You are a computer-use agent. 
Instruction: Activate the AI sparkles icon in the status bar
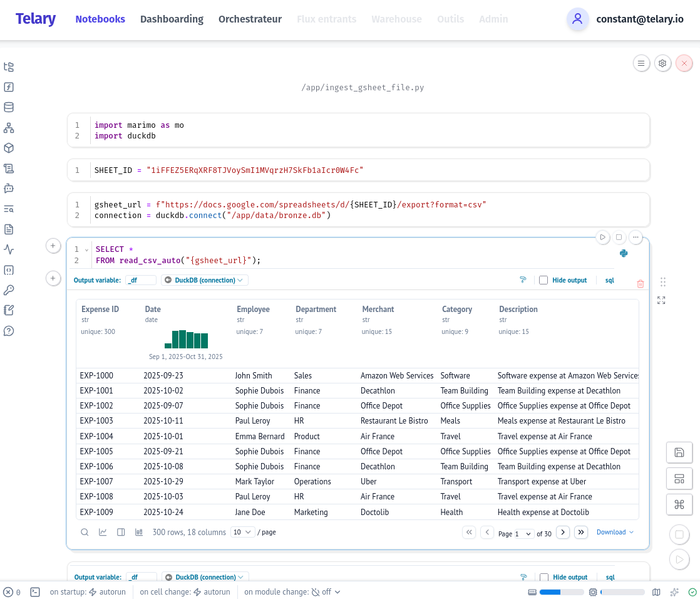[x=674, y=591]
